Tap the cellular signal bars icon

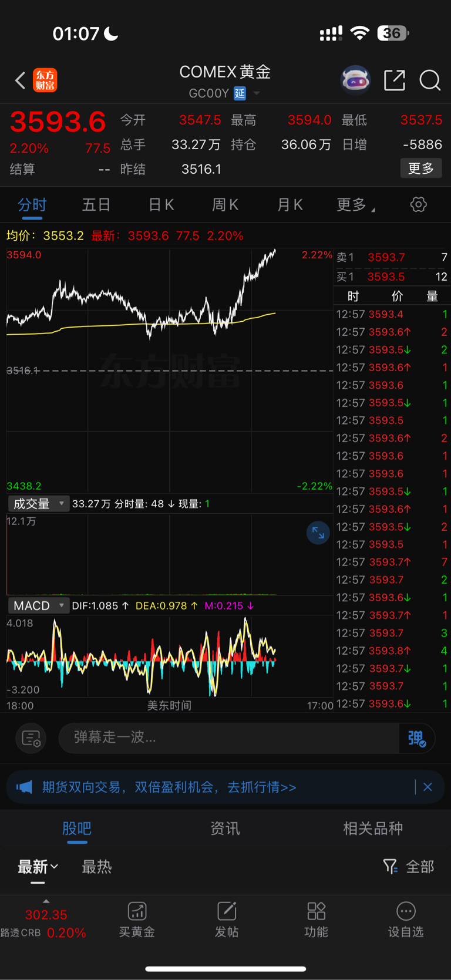tap(331, 34)
